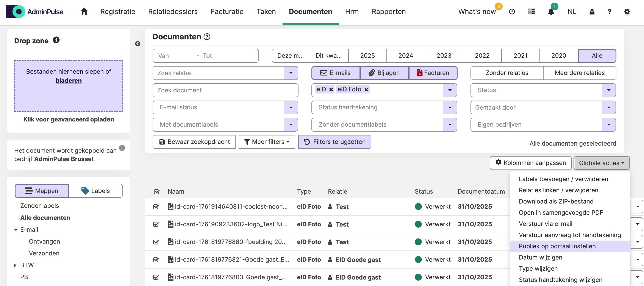The width and height of the screenshot is (644, 286).
Task: Toggle the select-all checkbox in table header
Action: pos(157,192)
